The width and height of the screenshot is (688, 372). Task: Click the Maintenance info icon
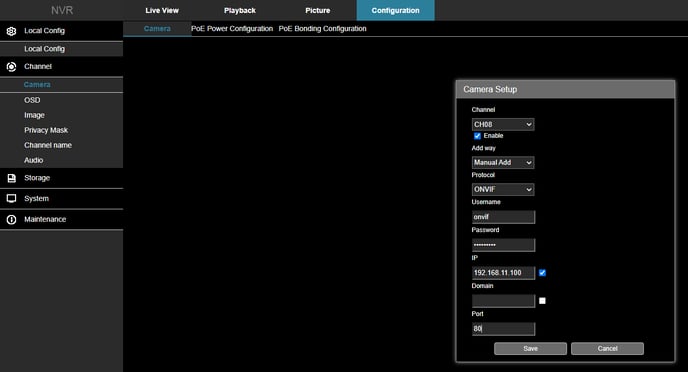11,219
